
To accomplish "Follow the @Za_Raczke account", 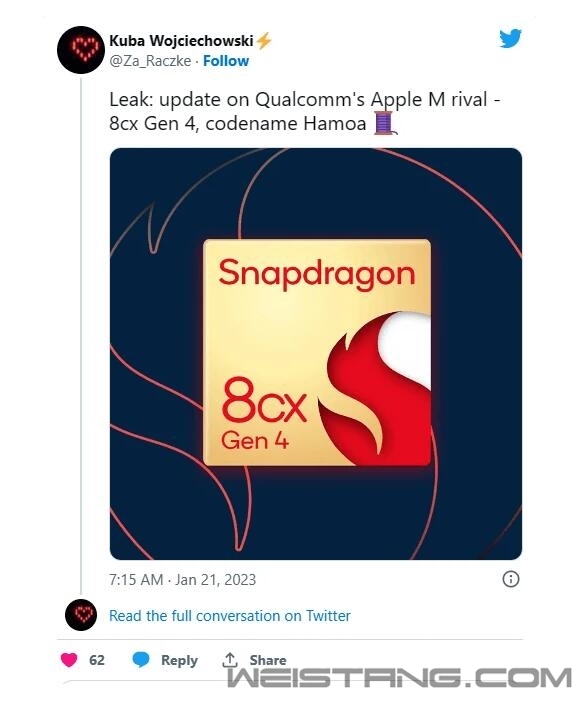I will (x=226, y=61).
